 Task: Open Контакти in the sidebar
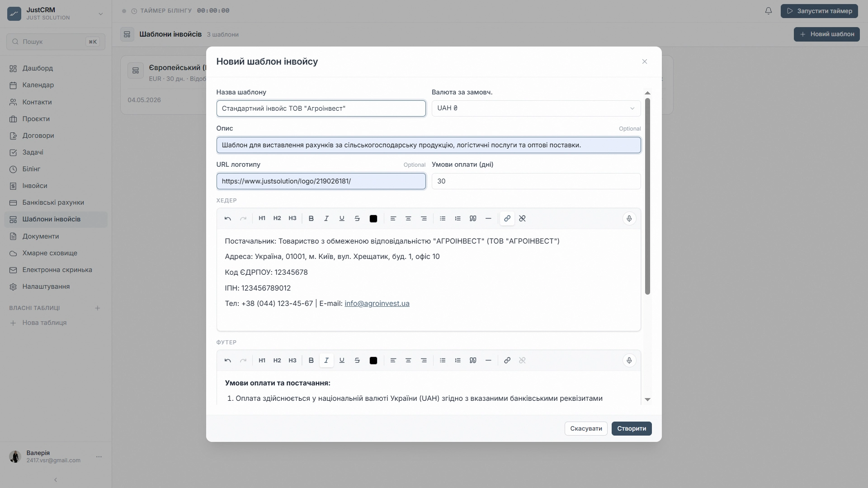tap(56, 102)
